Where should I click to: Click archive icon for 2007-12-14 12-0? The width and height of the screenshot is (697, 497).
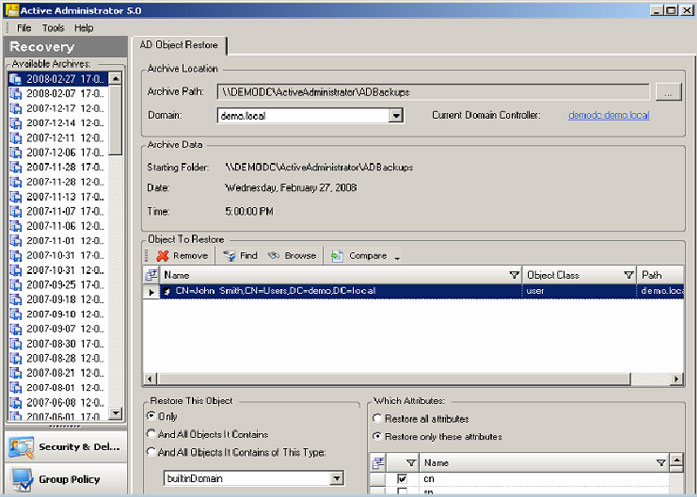coord(16,123)
